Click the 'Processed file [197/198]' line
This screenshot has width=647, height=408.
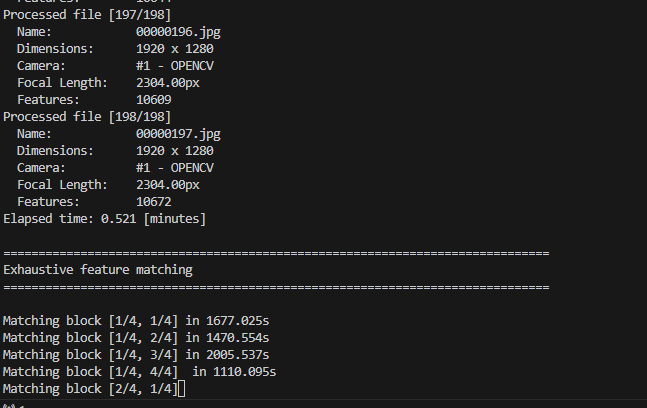[87, 15]
